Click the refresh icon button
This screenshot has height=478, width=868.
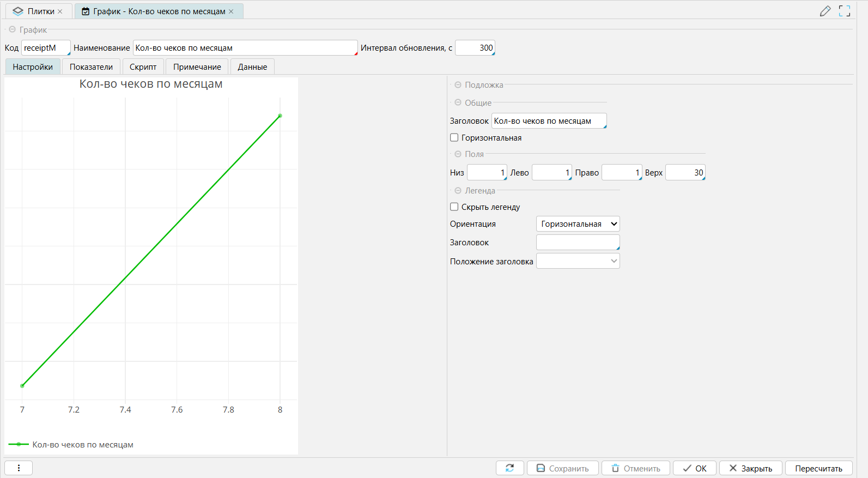pos(509,468)
